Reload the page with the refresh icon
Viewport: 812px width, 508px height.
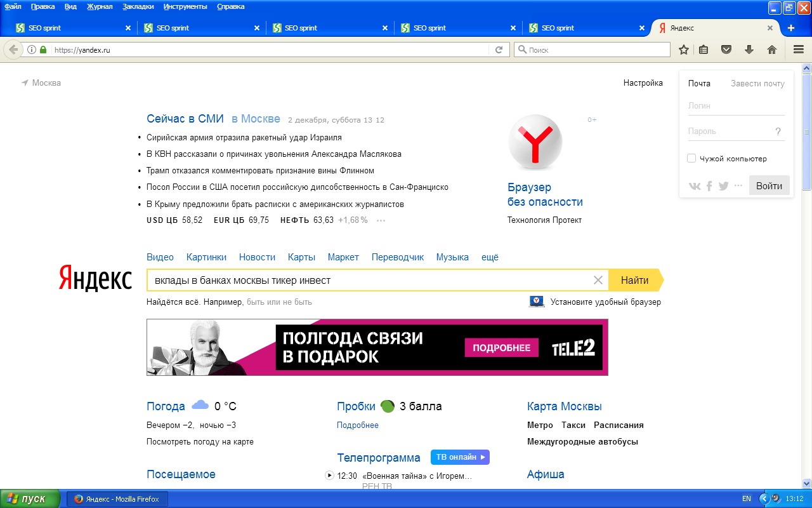[x=499, y=50]
